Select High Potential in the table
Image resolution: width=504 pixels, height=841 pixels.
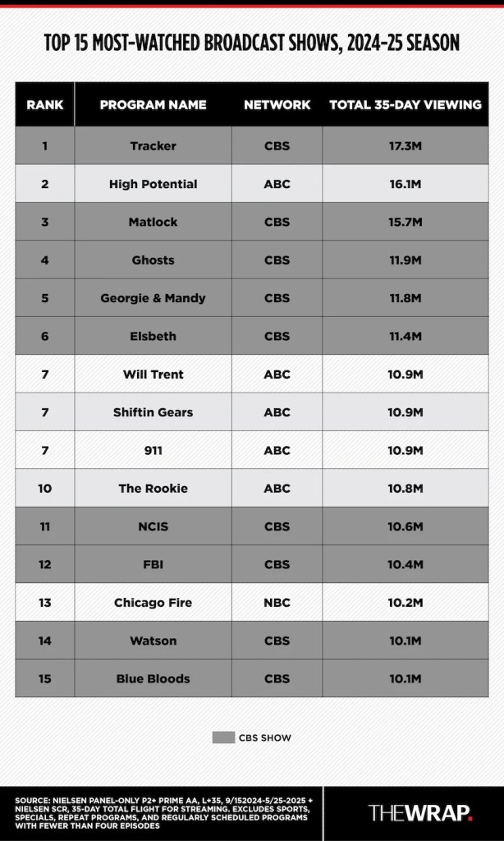coord(153,184)
